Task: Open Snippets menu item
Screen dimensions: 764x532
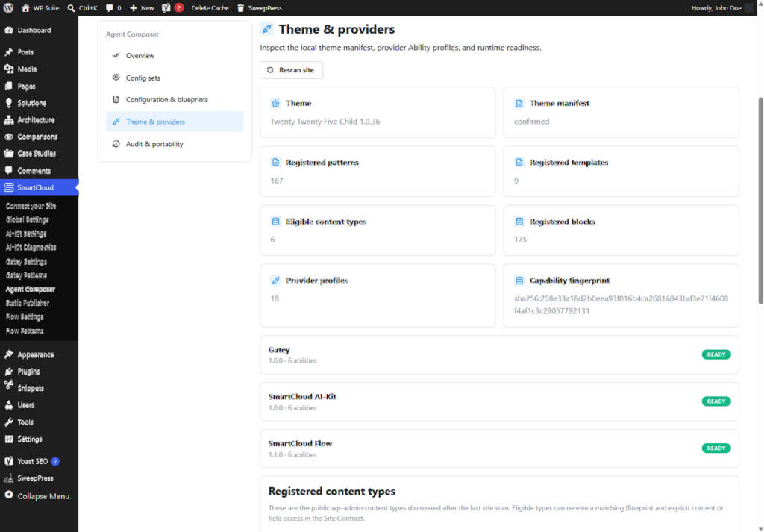Action: (x=39, y=388)
